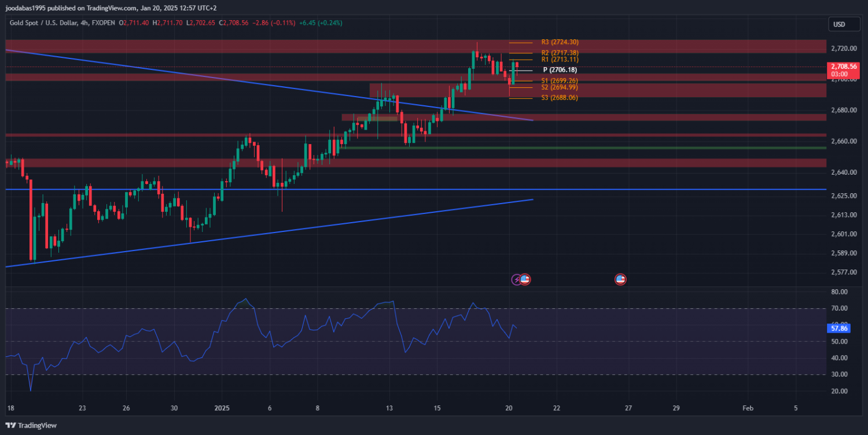868x435 pixels.
Task: Click the TradingView logo at bottom left
Action: [x=31, y=425]
